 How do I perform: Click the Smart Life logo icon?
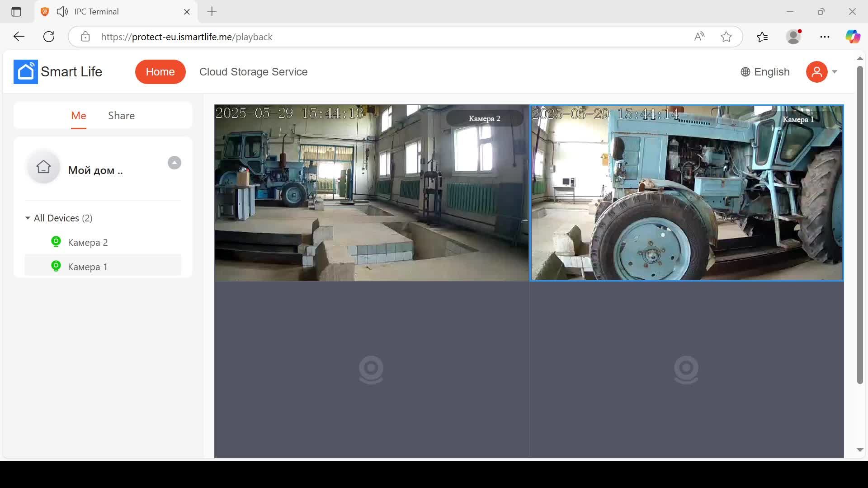click(26, 72)
